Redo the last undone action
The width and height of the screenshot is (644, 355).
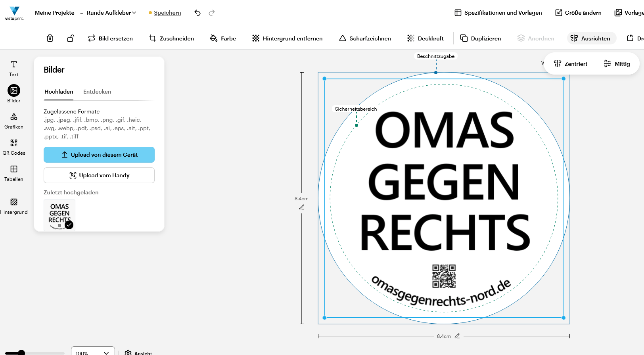pos(212,13)
